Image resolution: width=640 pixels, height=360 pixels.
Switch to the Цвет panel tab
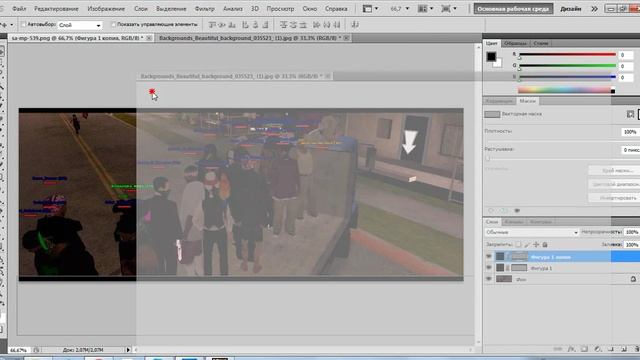pyautogui.click(x=491, y=43)
